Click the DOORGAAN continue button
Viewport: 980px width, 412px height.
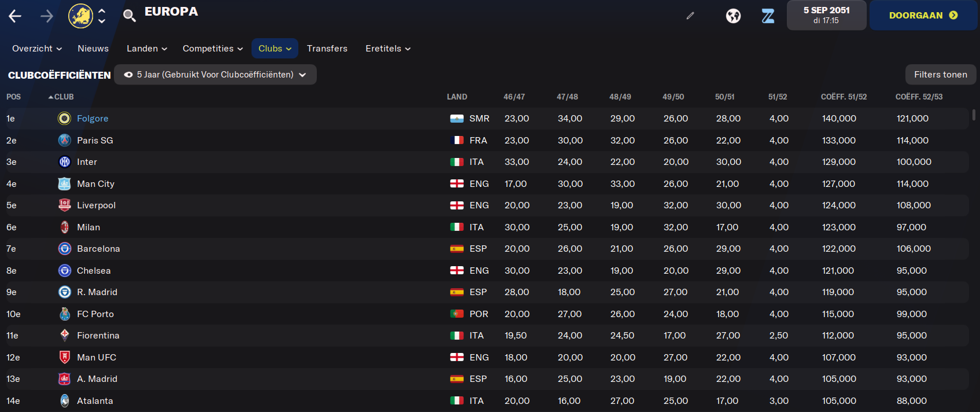coord(923,15)
